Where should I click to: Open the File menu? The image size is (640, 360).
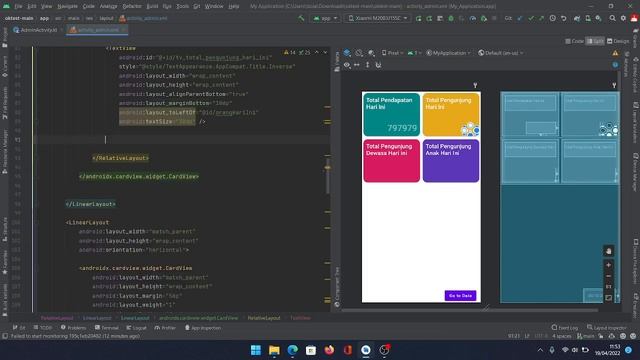[x=18, y=7]
